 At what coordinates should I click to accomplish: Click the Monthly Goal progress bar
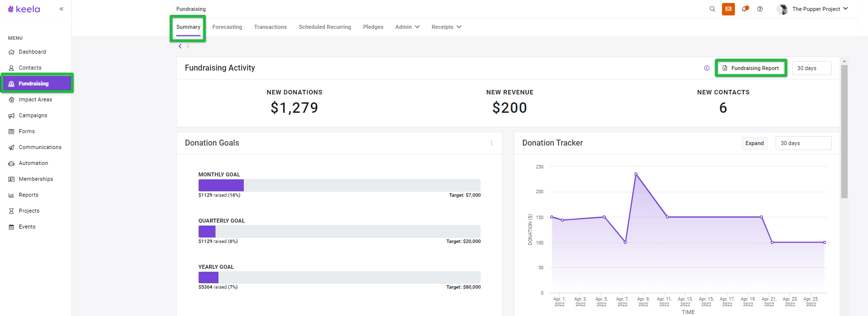(x=339, y=185)
